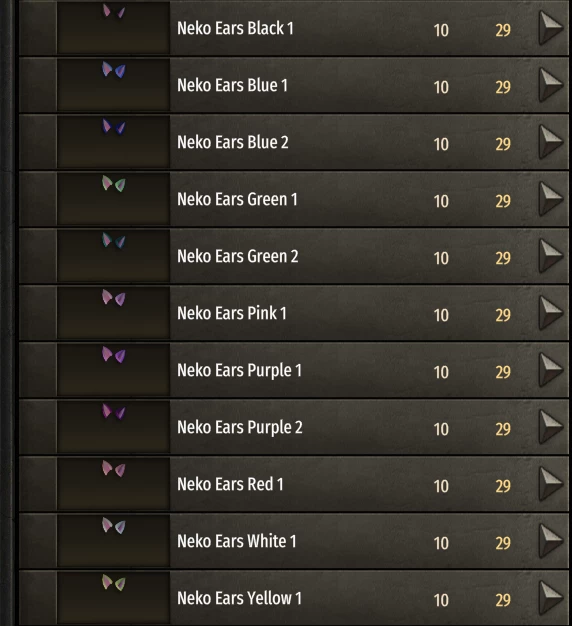Transfer Neko Ears Blue 2 using its arrow
Viewport: 572px width, 626px height.
tap(551, 142)
